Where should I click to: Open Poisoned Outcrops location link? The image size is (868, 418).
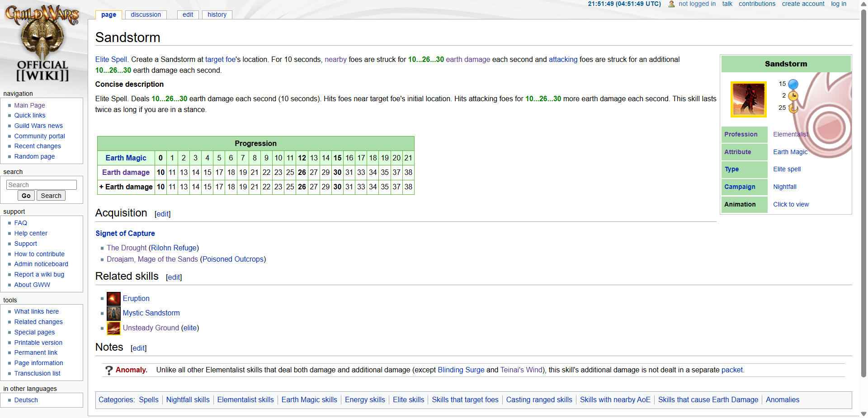click(x=233, y=259)
